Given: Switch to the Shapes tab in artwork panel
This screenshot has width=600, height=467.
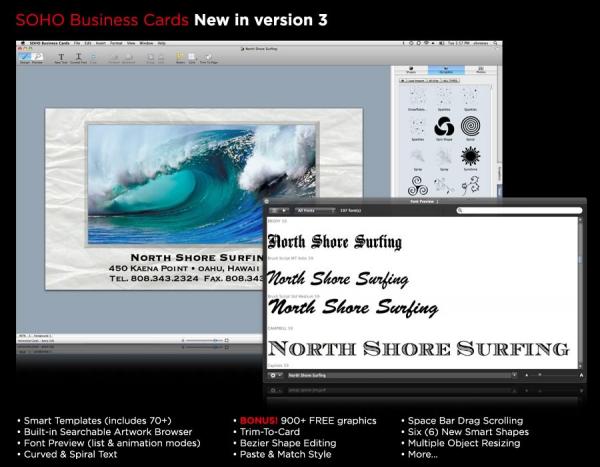Looking at the screenshot, I should click(x=411, y=70).
